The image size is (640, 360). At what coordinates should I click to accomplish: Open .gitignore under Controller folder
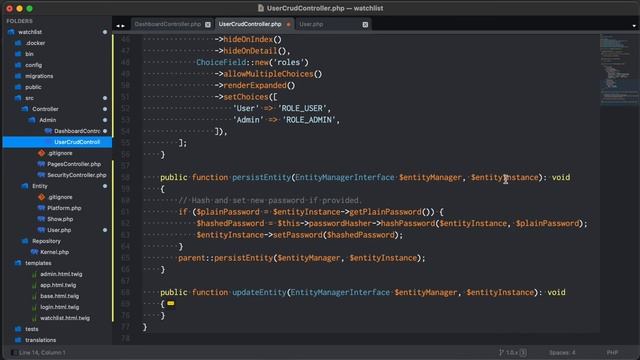[60, 153]
